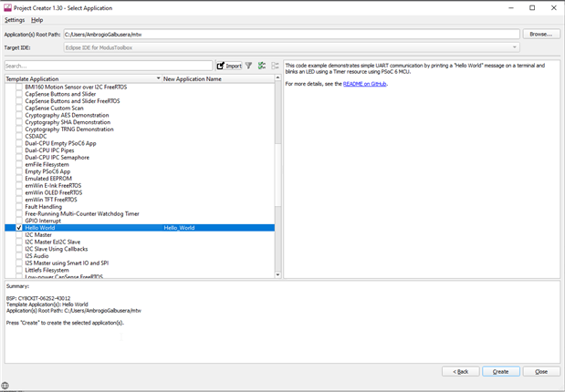Click the unselect all icon
Viewport: 565px width, 392px height.
[x=276, y=66]
